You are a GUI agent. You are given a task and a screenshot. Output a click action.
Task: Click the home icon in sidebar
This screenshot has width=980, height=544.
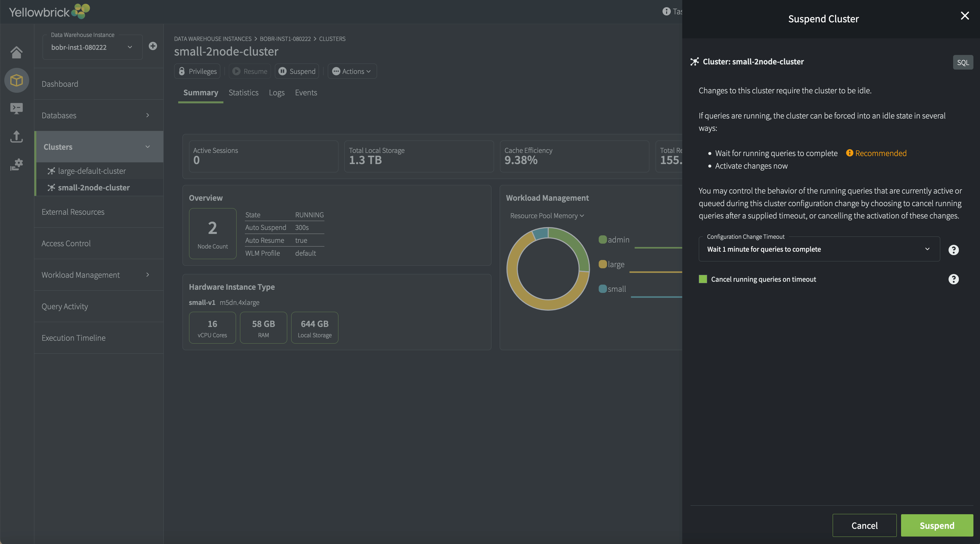click(16, 52)
